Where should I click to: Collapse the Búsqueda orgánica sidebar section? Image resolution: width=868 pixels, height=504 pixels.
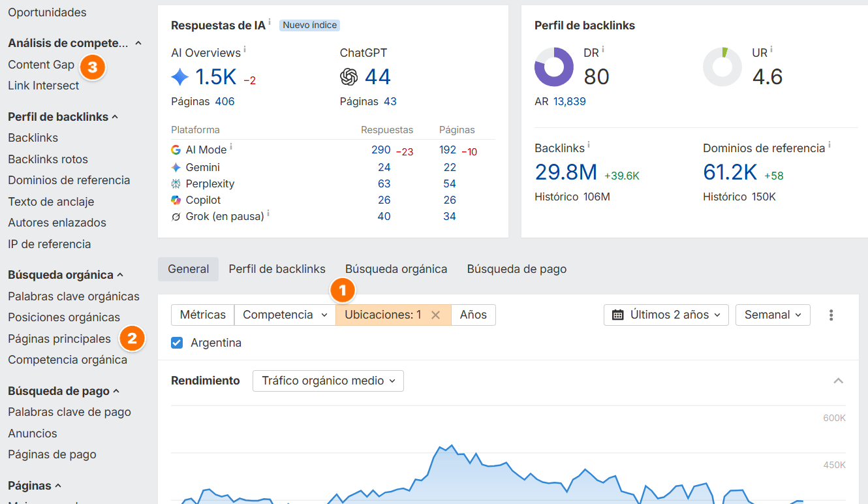(x=120, y=275)
